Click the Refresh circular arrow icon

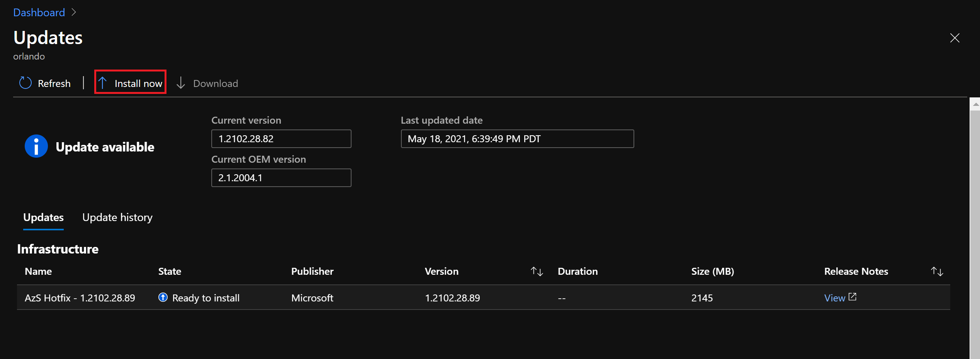(x=25, y=83)
